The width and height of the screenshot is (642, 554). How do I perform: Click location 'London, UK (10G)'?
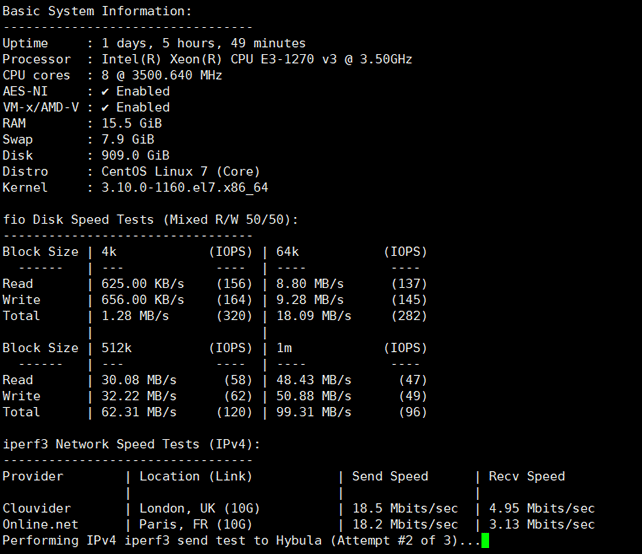tap(200, 509)
